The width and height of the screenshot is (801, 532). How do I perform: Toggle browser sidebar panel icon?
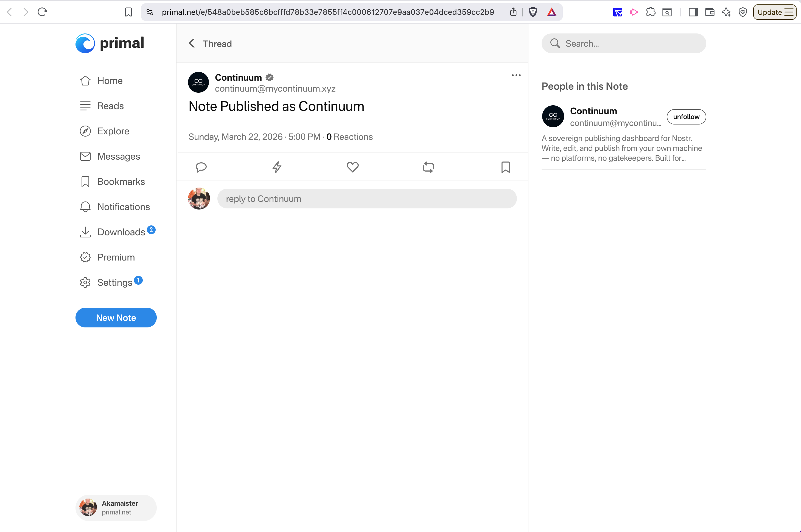coord(693,12)
